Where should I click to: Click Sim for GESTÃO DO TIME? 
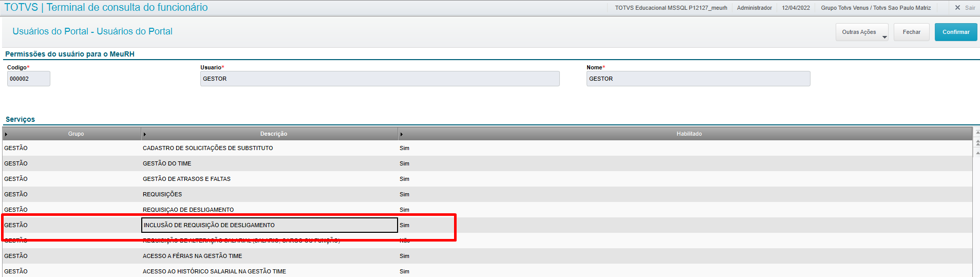[x=404, y=163]
